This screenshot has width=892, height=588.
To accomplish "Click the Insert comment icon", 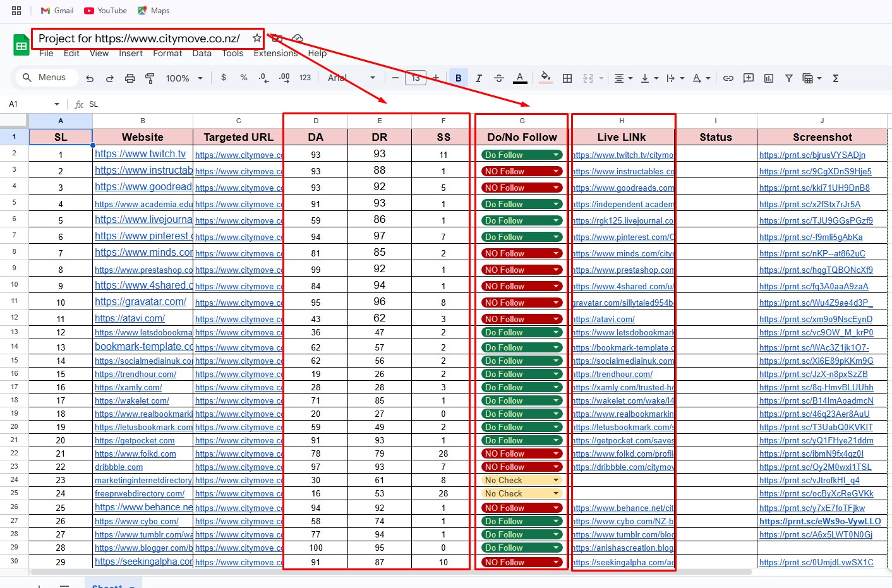I will tap(749, 78).
